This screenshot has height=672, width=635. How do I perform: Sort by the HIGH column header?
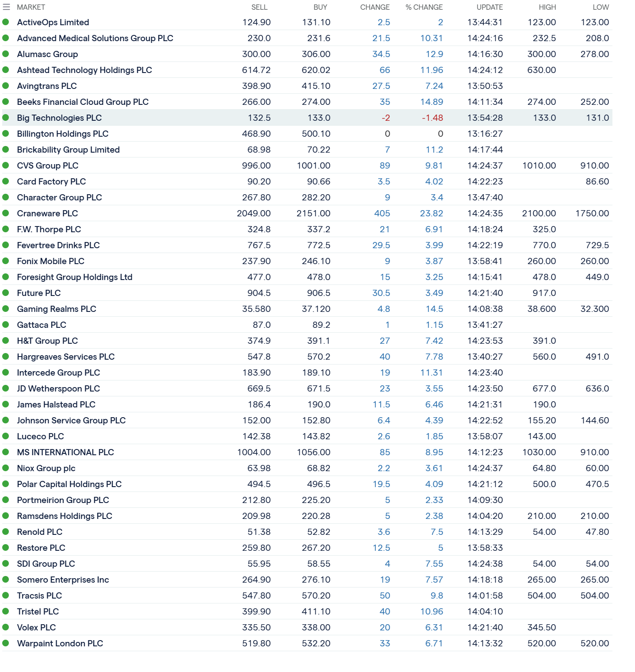[x=547, y=7]
